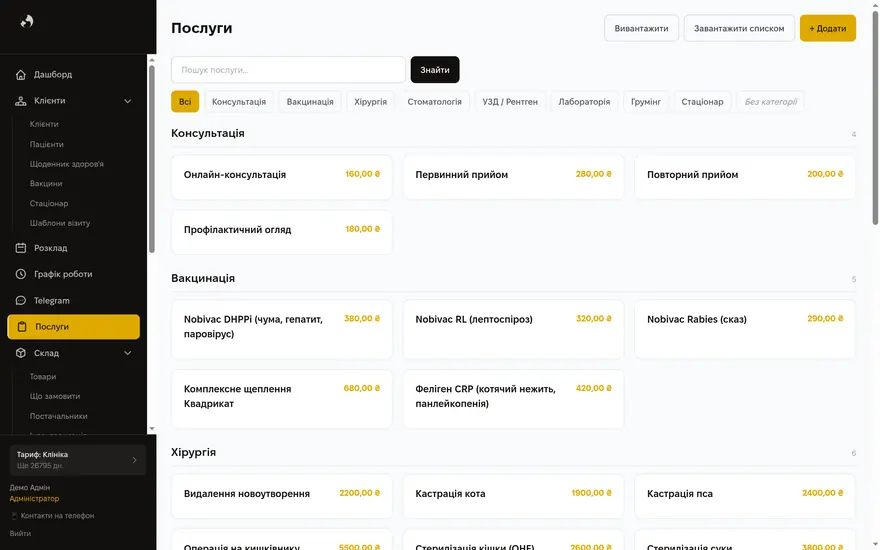Select the Лабораторія category tab
Viewport: 880px width, 550px height.
(x=584, y=102)
